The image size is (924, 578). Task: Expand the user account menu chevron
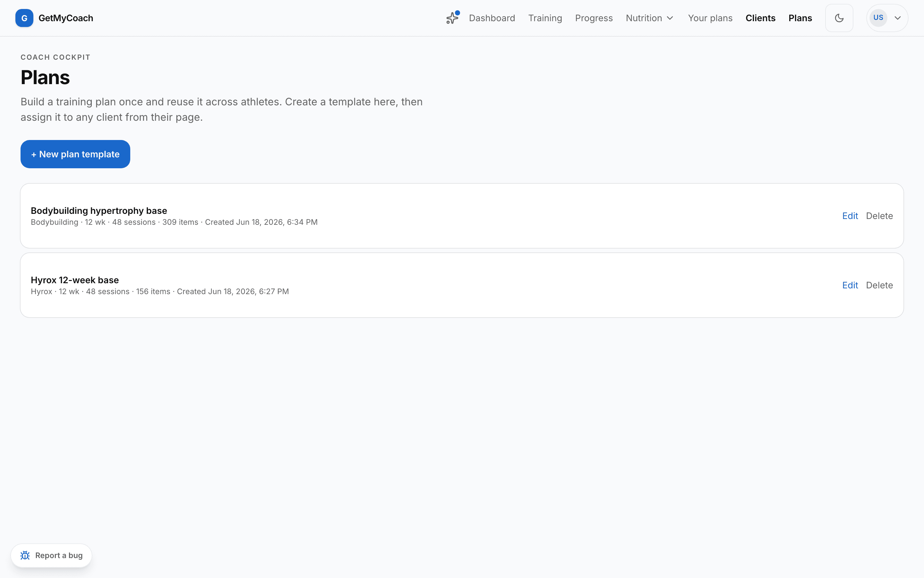(x=898, y=18)
